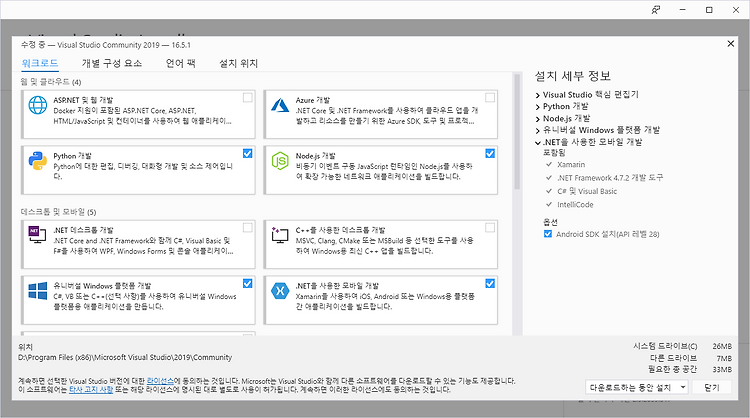
Task: Enable the Azure development workload checkbox
Action: (x=490, y=98)
